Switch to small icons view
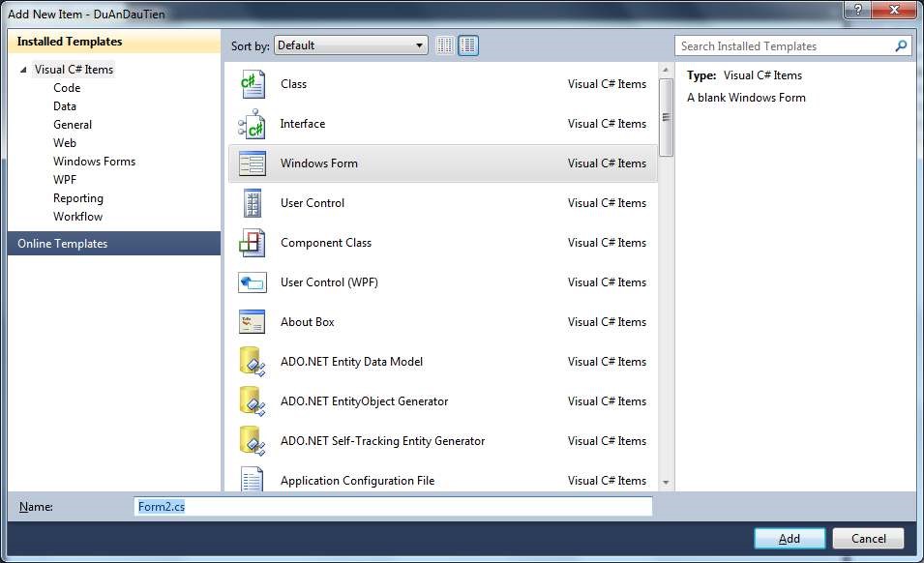The image size is (924, 563). click(x=445, y=45)
